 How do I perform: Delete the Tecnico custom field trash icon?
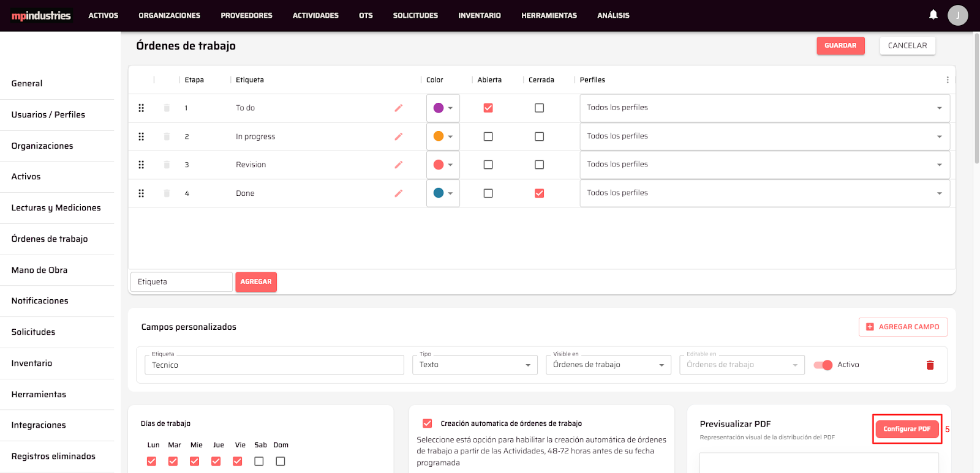tap(930, 365)
